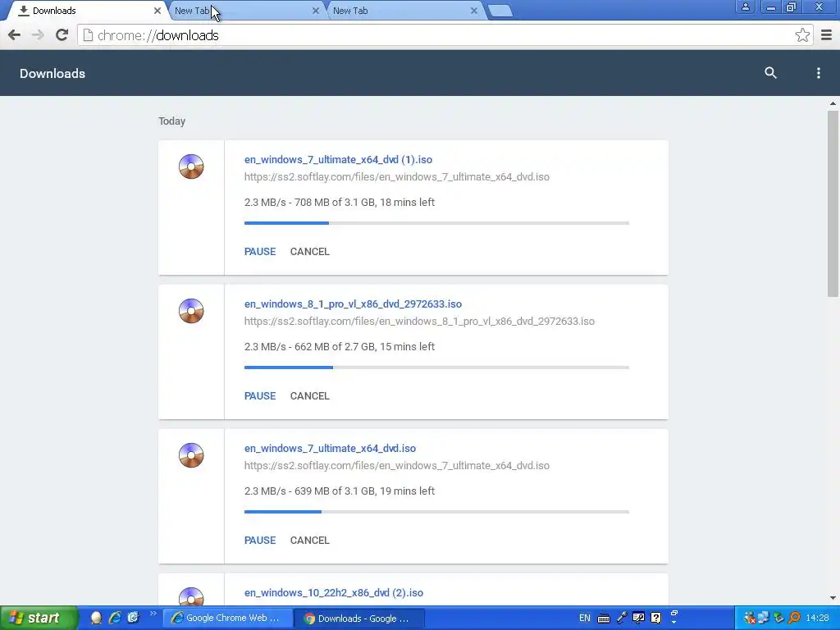Launch Internet Explorer from Quick Launch
The image size is (840, 630).
(x=115, y=618)
